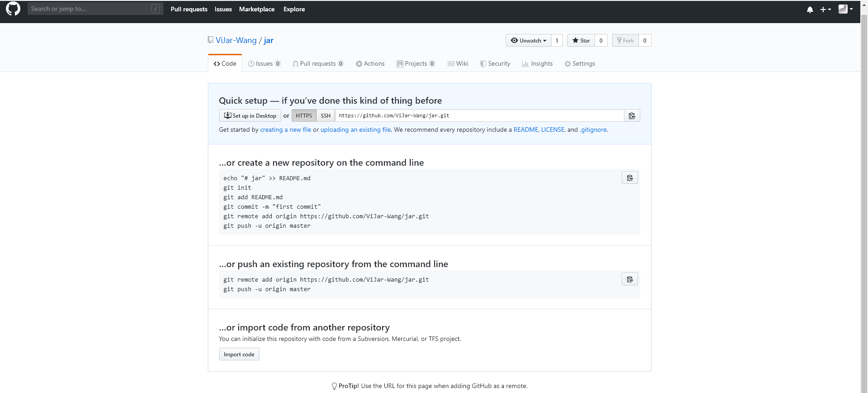
Task: Open the notifications bell
Action: [x=810, y=10]
